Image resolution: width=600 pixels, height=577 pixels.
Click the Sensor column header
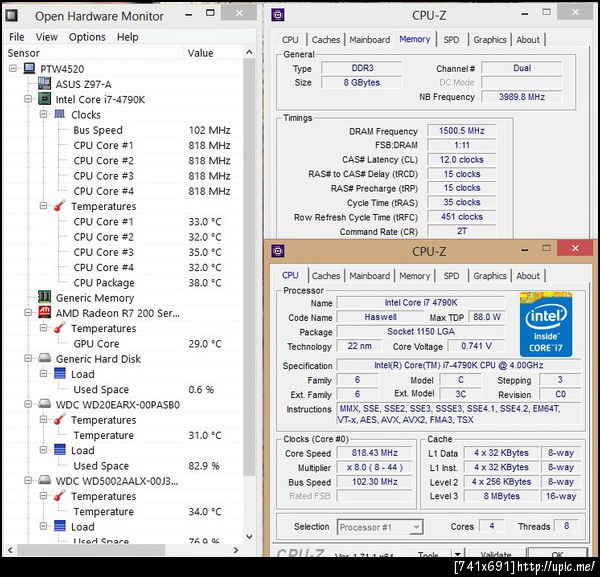pos(95,53)
